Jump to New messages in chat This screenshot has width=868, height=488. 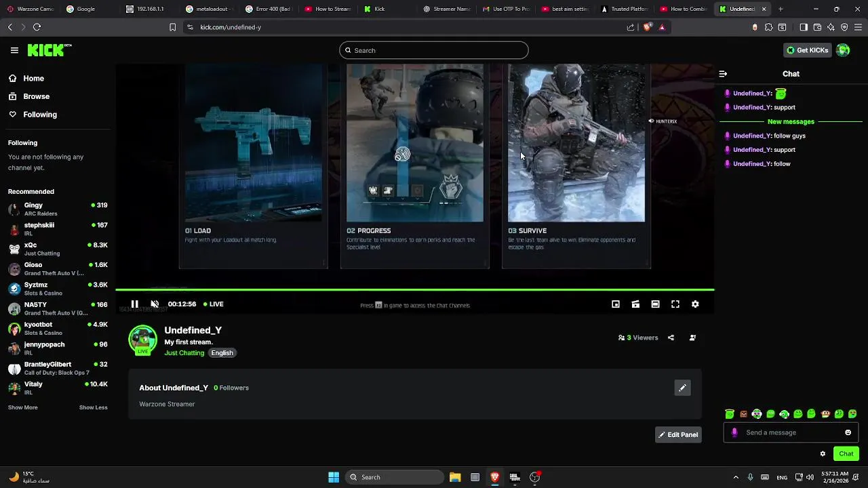coord(791,122)
